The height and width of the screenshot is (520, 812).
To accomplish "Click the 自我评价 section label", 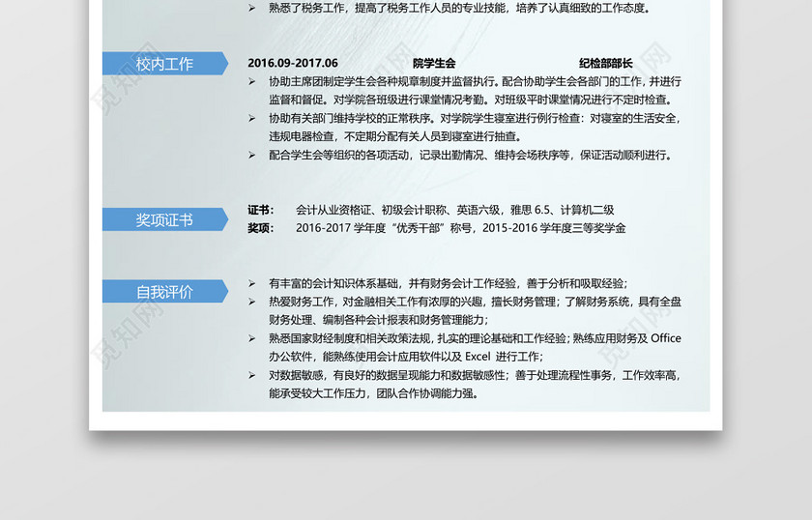I will click(164, 292).
